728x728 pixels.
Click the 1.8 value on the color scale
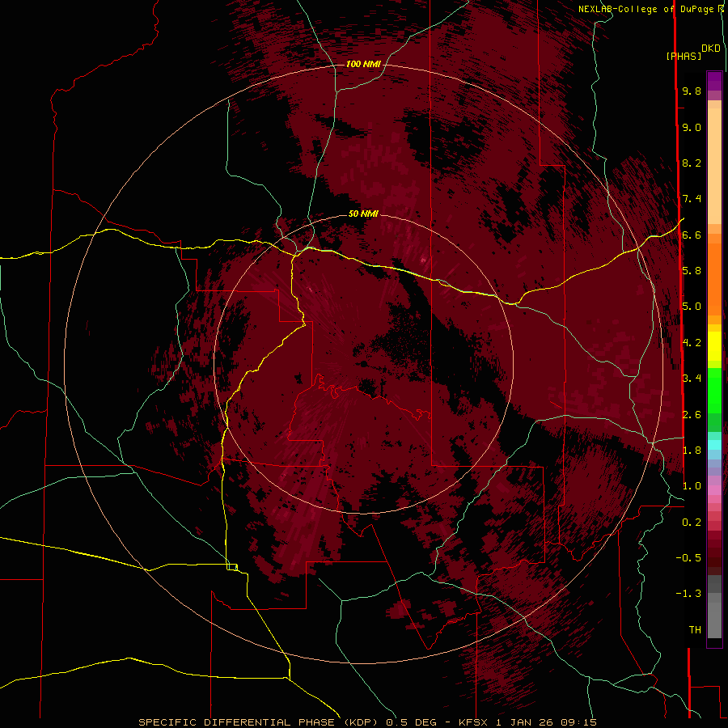click(x=692, y=451)
